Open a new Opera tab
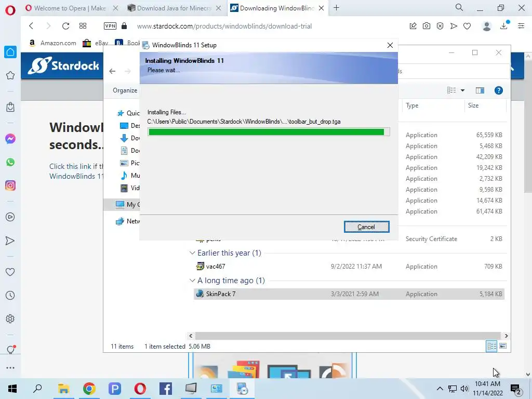 336,8
